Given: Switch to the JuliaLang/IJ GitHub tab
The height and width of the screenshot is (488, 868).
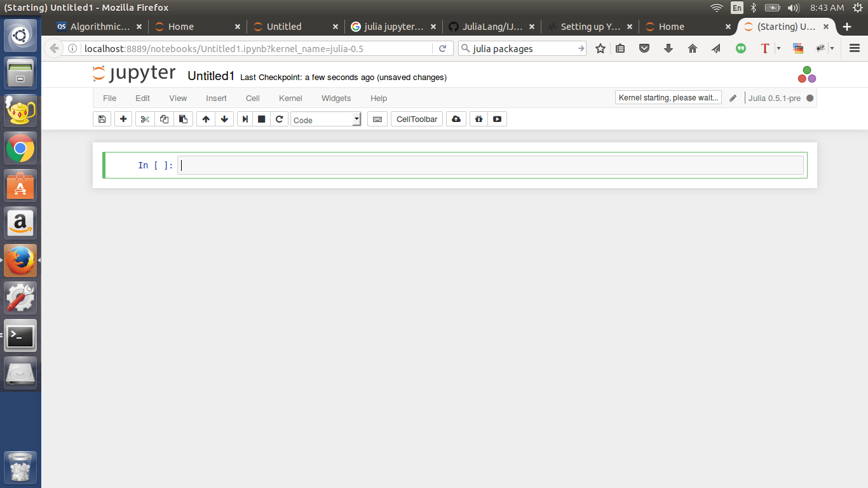Looking at the screenshot, I should pyautogui.click(x=492, y=27).
